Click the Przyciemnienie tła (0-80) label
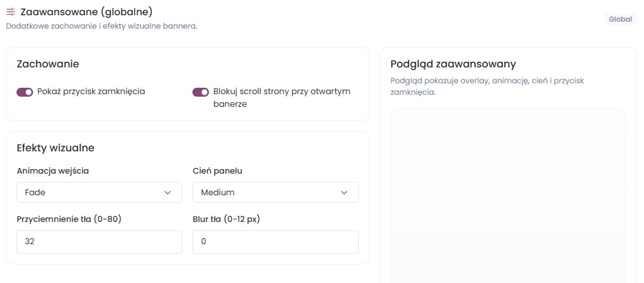Image resolution: width=644 pixels, height=283 pixels. 69,219
